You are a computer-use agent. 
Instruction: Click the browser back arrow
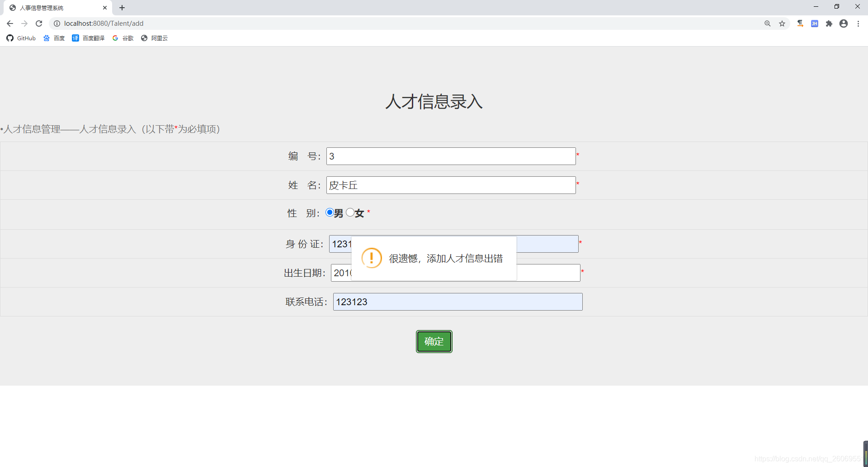click(x=10, y=24)
